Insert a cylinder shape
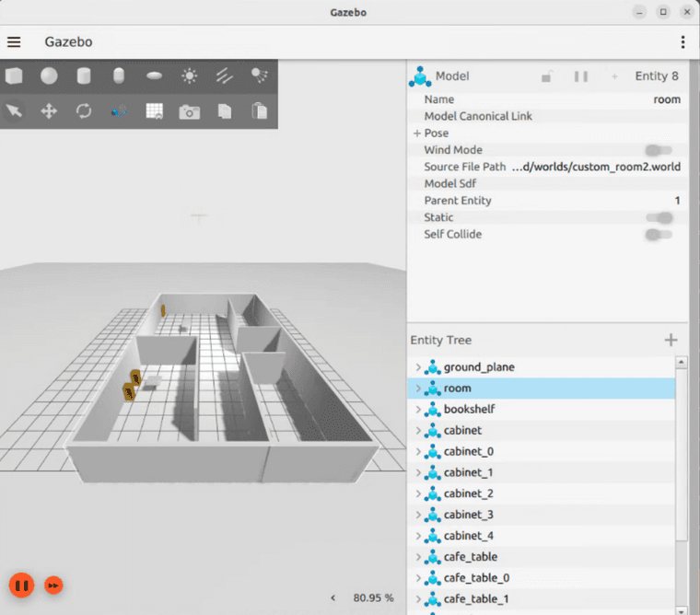 84,75
